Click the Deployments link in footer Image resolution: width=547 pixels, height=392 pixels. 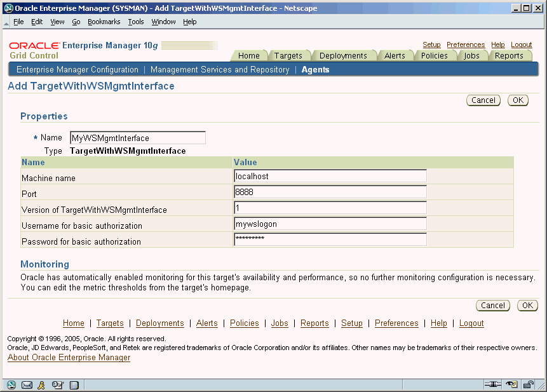[159, 323]
